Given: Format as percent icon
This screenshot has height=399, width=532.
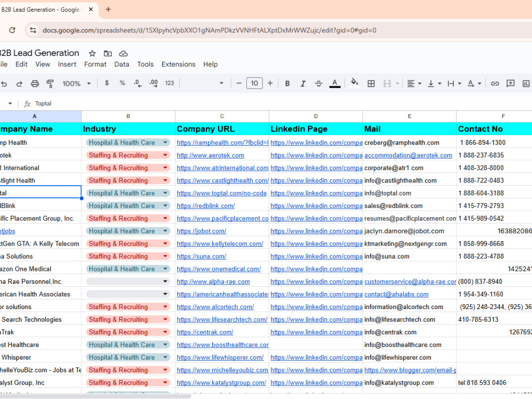Looking at the screenshot, I should [x=122, y=83].
